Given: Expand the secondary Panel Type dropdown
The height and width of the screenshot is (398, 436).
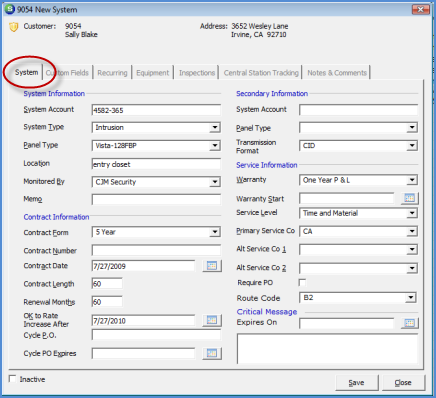Looking at the screenshot, I should (x=412, y=127).
